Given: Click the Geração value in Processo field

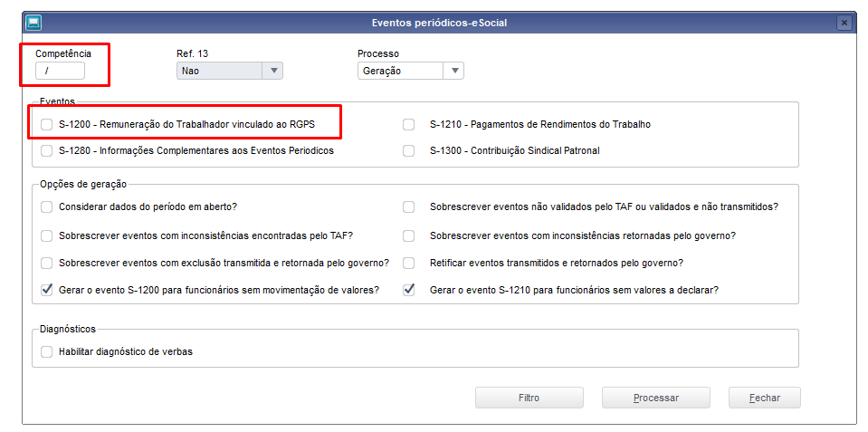Looking at the screenshot, I should (x=381, y=71).
